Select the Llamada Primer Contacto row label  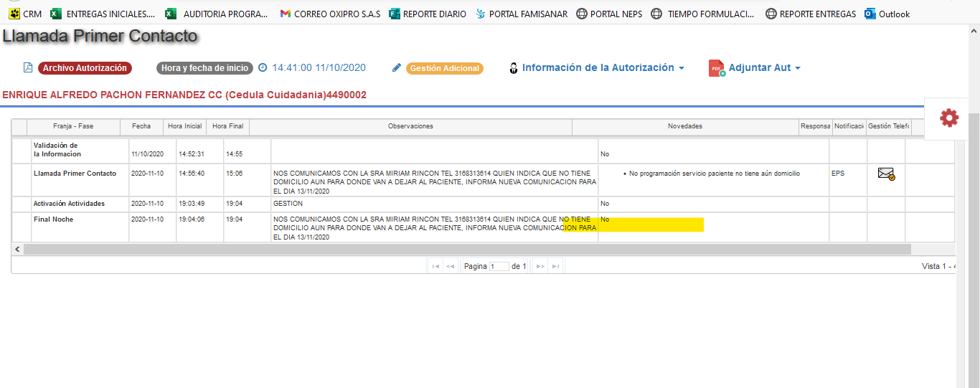pos(75,174)
